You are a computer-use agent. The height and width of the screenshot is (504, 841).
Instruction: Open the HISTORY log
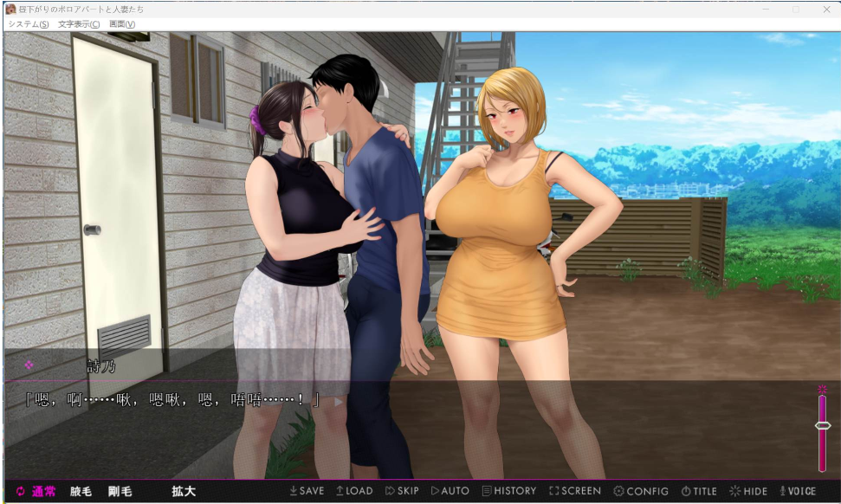(x=509, y=491)
